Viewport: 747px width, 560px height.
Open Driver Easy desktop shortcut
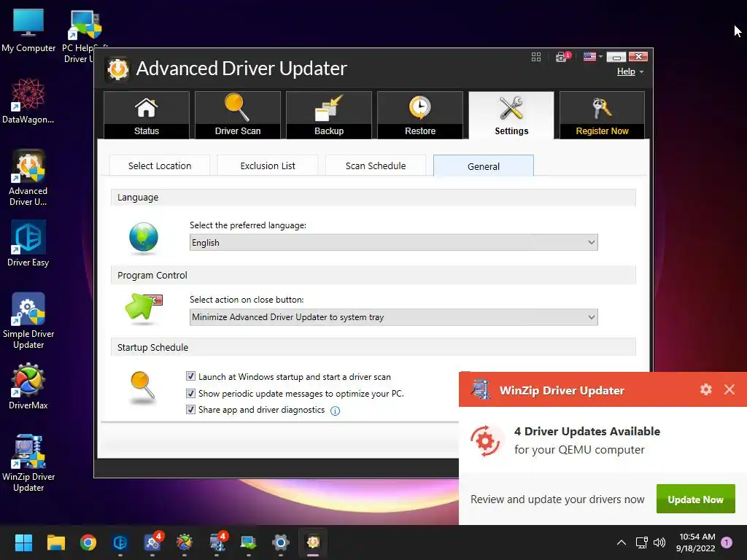(28, 244)
